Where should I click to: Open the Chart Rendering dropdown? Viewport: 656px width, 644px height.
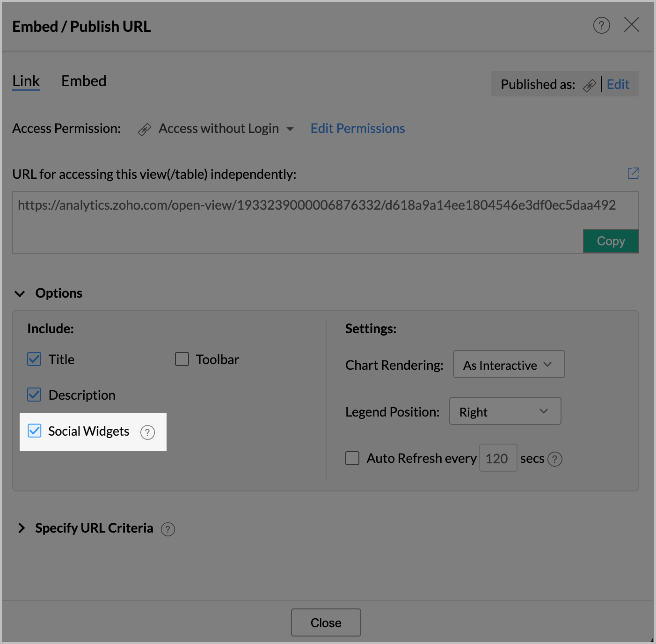pyautogui.click(x=509, y=364)
